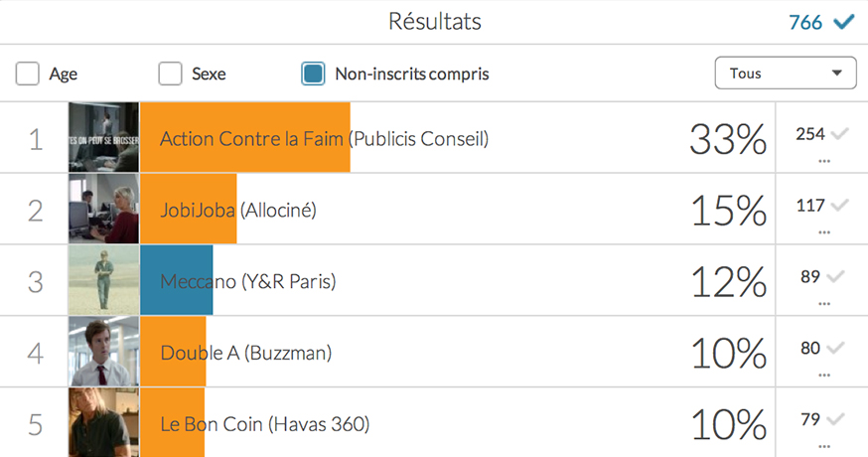Open the Meccano video thumbnail
The width and height of the screenshot is (868, 457).
point(103,280)
